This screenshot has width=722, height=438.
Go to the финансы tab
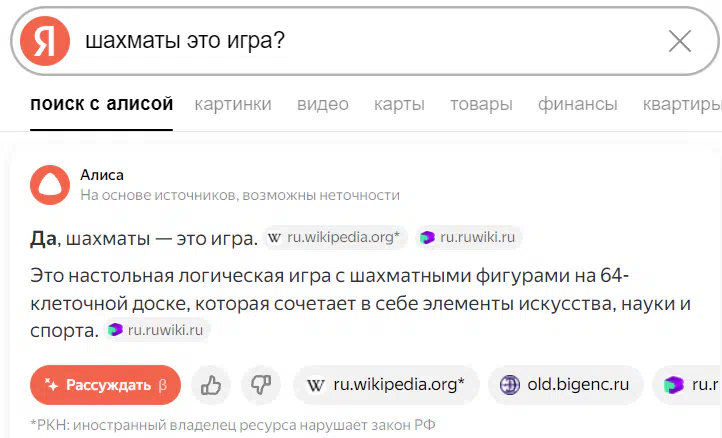tap(577, 104)
